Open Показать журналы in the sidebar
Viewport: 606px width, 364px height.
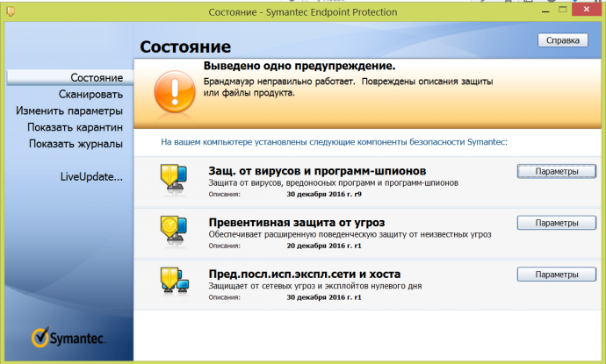click(x=76, y=144)
